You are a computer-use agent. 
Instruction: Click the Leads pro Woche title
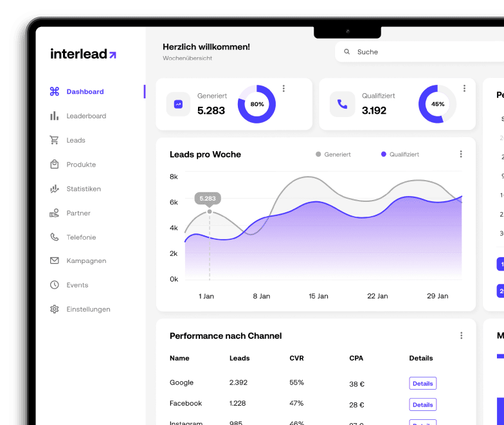pyautogui.click(x=205, y=154)
